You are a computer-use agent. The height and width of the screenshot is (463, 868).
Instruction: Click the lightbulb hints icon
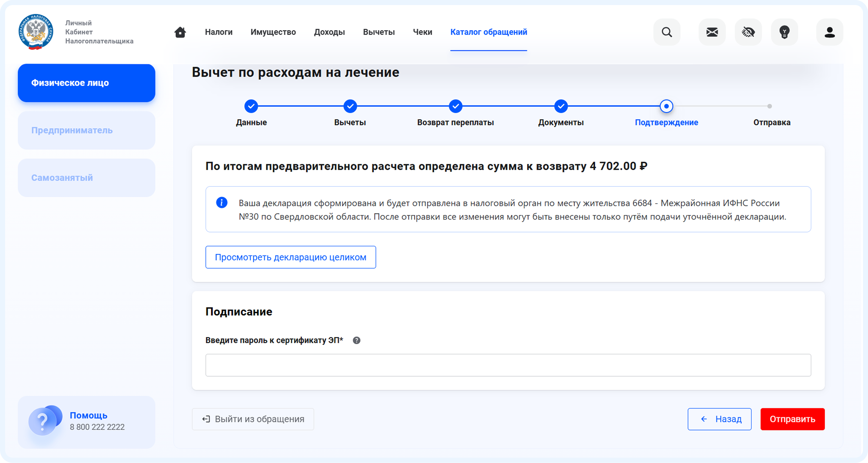[x=785, y=32]
